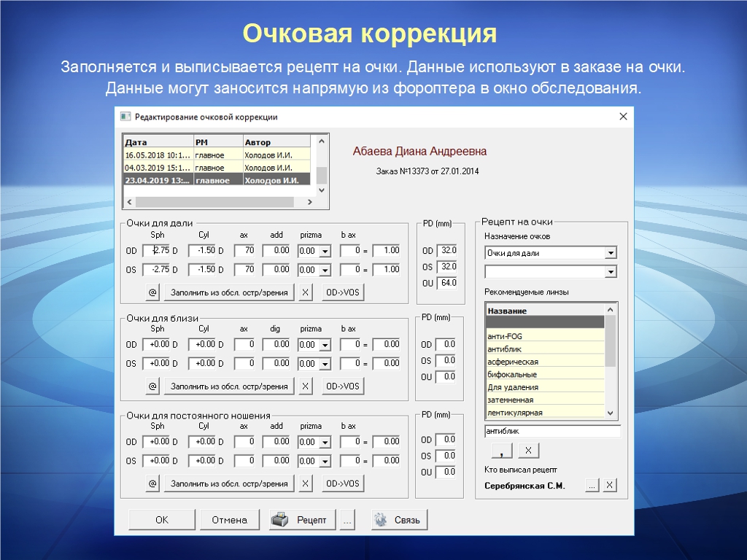Open OD prizma dropdown in Очки для дали
Viewport: 747px width, 560px height.
coord(325,251)
